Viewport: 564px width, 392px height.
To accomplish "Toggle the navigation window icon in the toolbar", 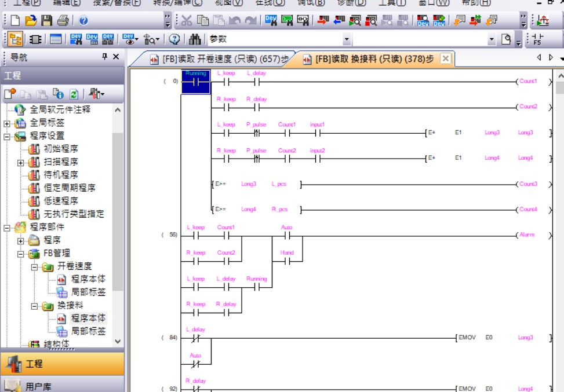I will pos(15,39).
